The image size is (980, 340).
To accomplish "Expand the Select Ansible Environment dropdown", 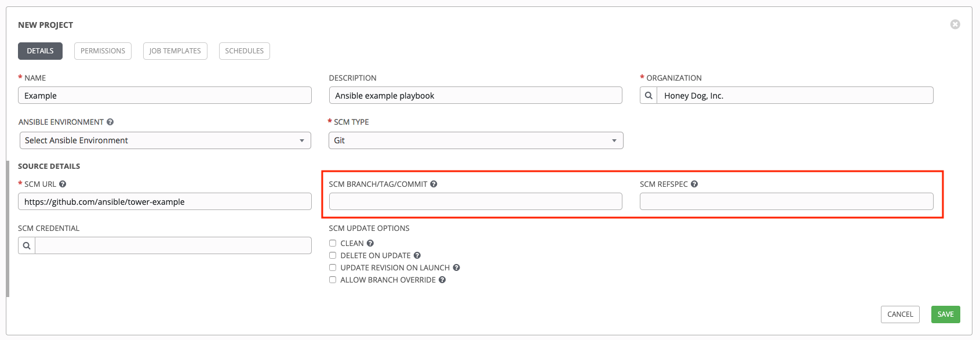I will pos(165,140).
